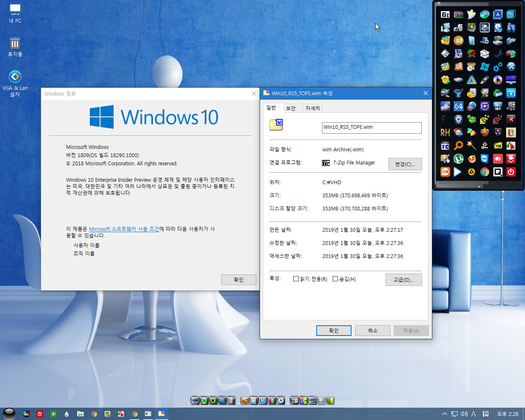525x420 pixels.
Task: Launch the USB stick tool icon
Action: coord(484,80)
